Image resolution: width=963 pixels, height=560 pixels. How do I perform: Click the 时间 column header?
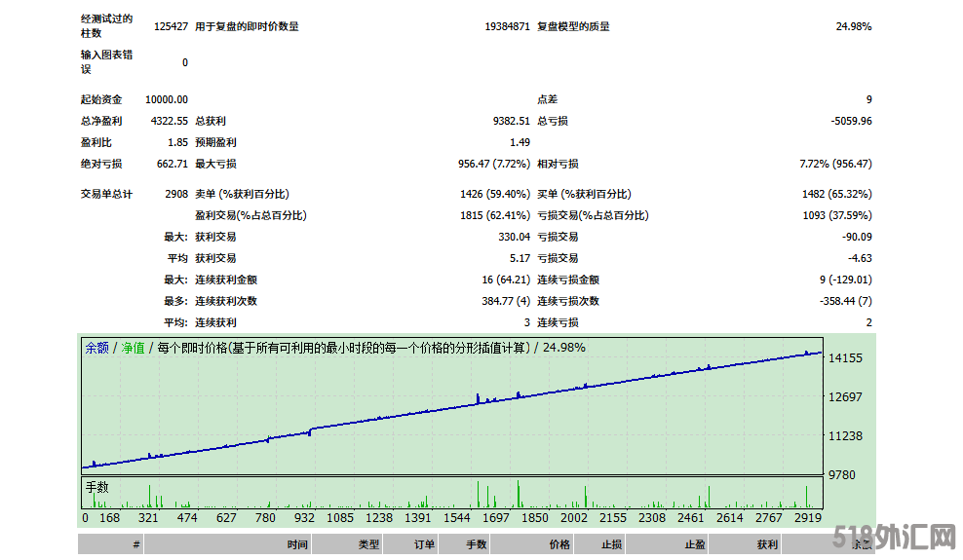[297, 545]
